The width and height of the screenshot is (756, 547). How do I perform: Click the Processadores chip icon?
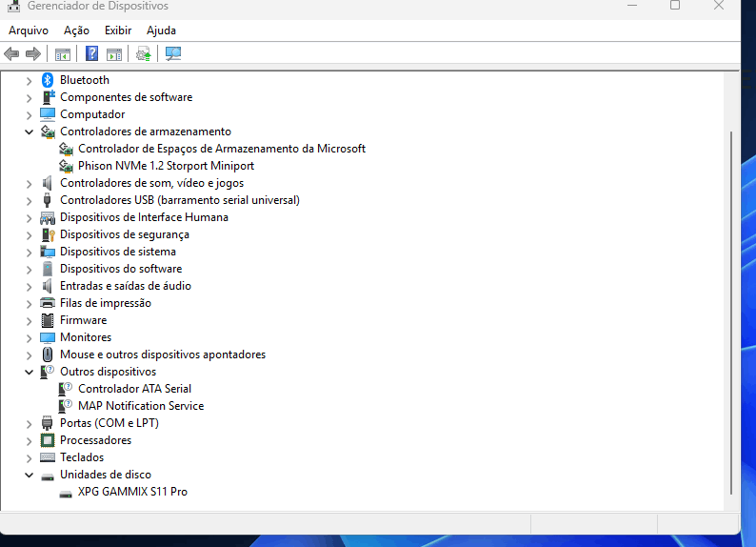tap(48, 440)
